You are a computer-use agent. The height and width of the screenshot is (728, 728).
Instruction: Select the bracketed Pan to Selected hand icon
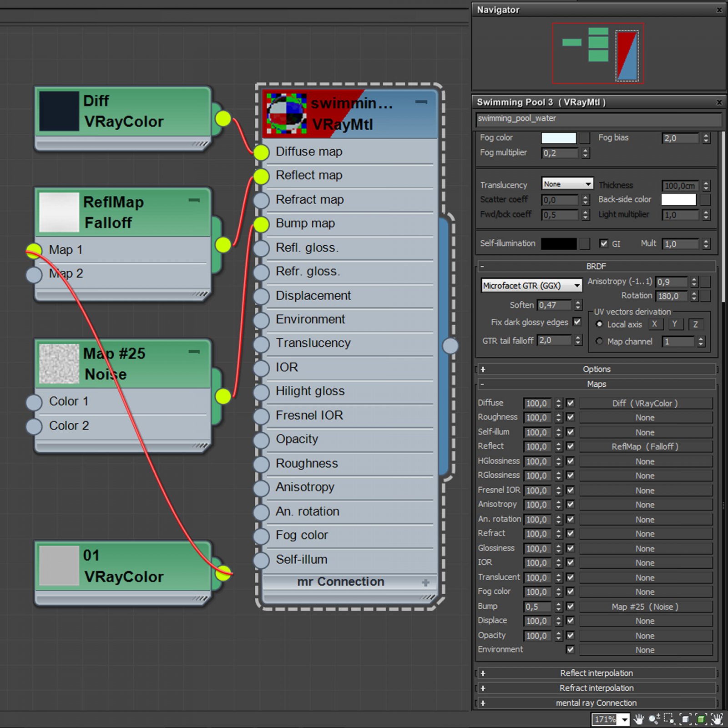pyautogui.click(x=717, y=719)
